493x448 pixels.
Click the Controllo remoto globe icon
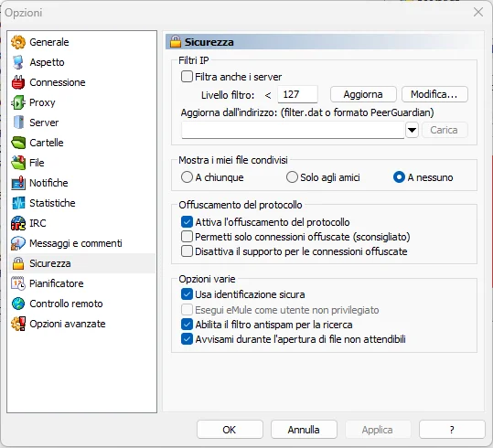coord(18,304)
